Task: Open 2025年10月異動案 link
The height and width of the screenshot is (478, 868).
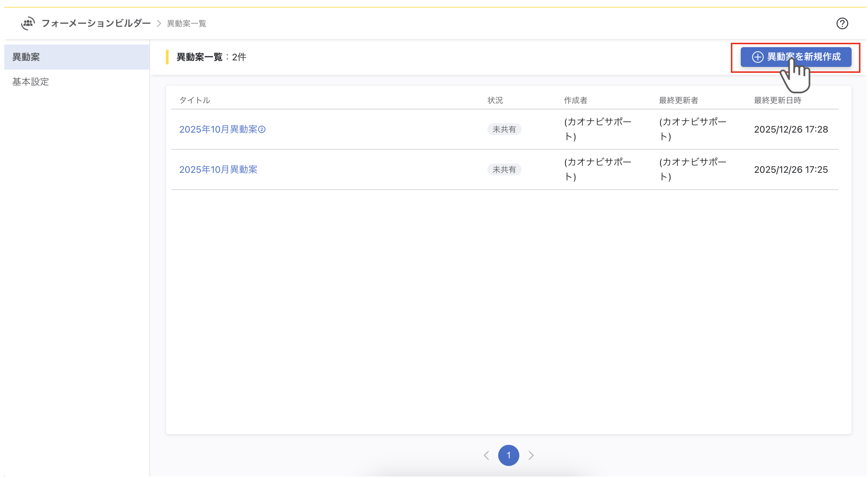Action: 218,170
